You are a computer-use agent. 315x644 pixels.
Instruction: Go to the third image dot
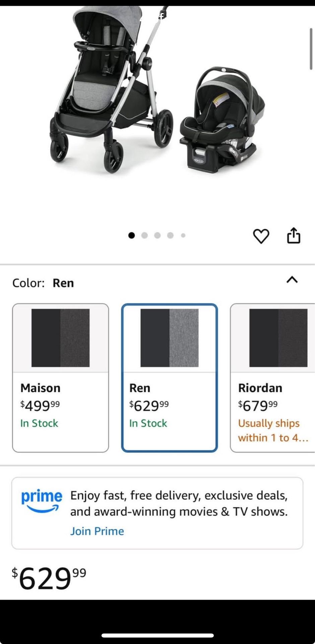click(x=157, y=235)
